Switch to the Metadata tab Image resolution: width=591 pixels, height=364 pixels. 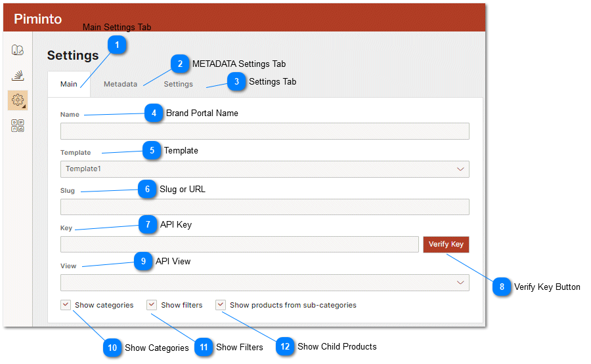[x=120, y=84]
